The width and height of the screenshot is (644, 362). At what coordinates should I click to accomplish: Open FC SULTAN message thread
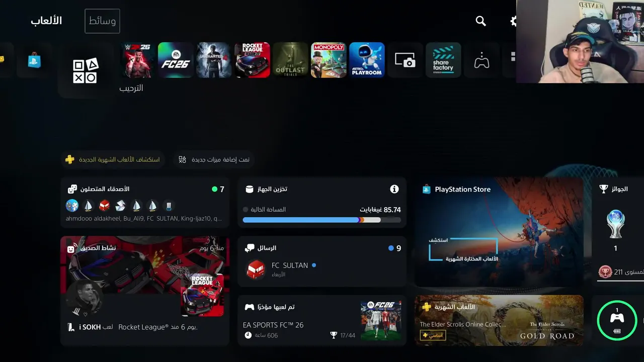point(322,270)
